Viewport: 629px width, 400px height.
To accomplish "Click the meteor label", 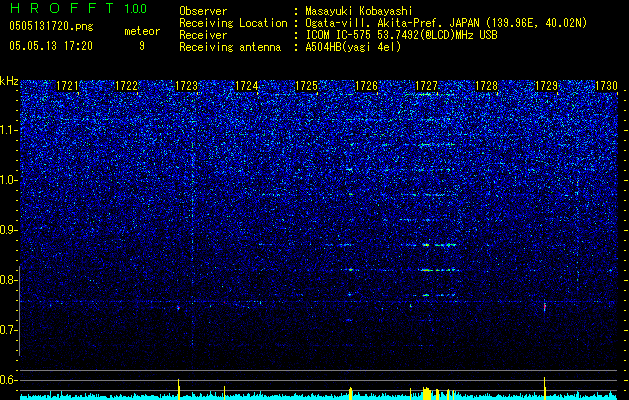I will [x=142, y=31].
